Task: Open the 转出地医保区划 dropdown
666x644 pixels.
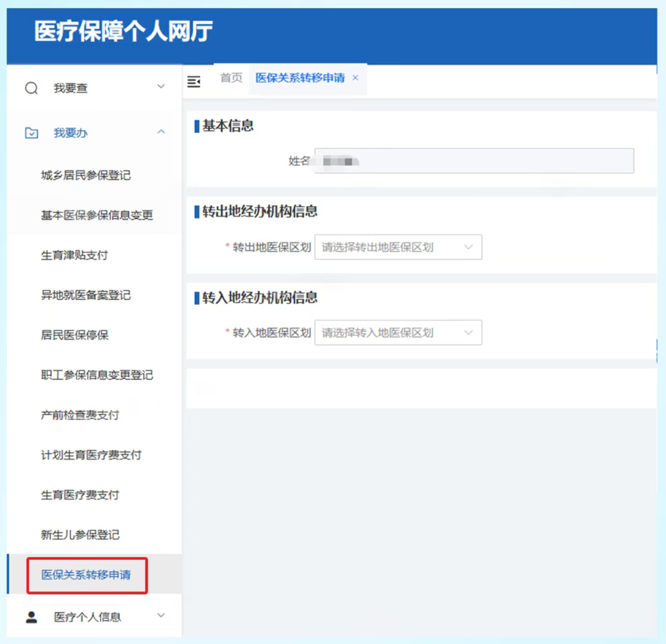Action: (x=398, y=247)
